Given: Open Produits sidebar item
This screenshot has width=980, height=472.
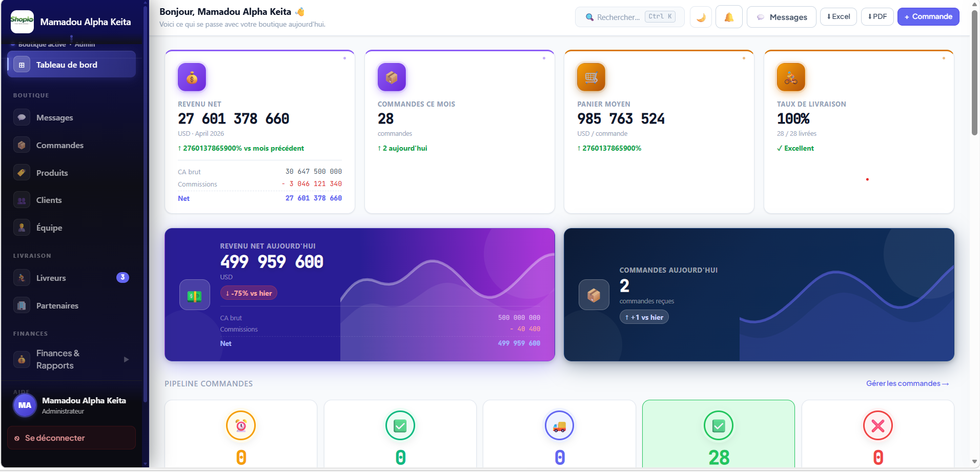Looking at the screenshot, I should coord(71,173).
